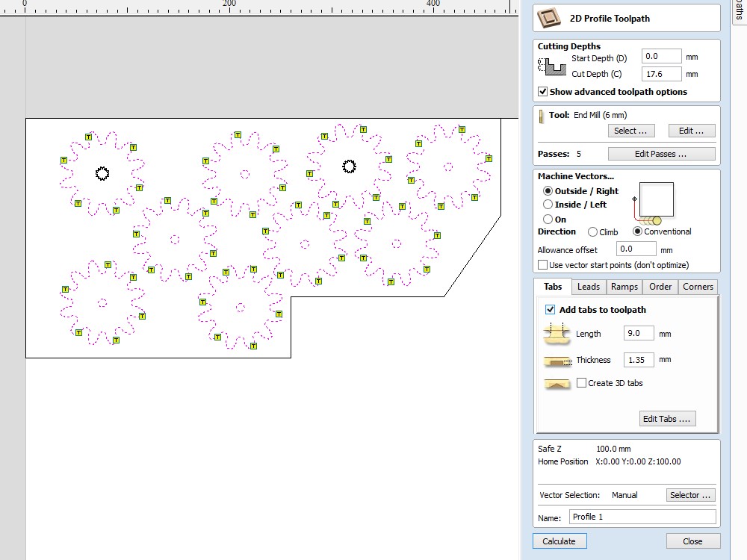747x560 pixels.
Task: Open Edit Passes dialog
Action: tap(661, 154)
